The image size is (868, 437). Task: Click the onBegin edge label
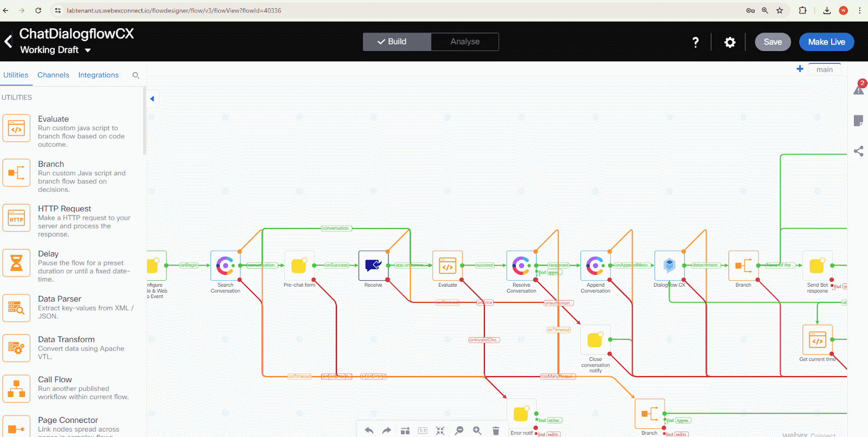tap(189, 265)
